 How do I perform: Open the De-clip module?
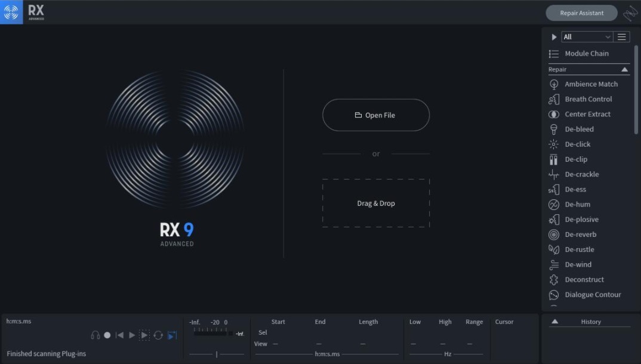[576, 159]
